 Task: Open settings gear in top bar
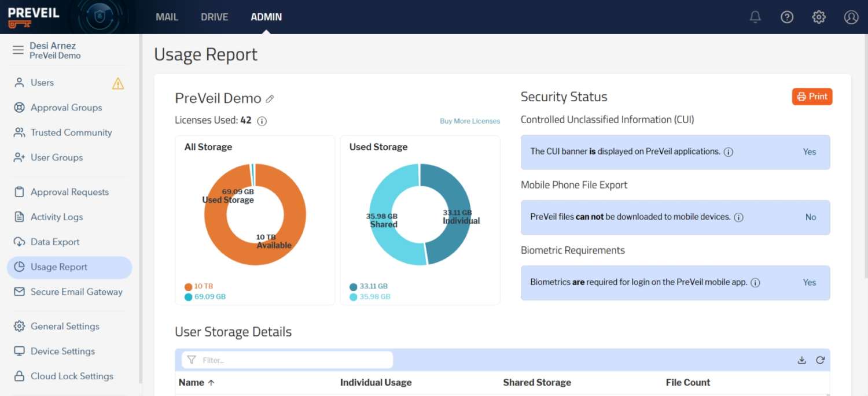click(x=819, y=17)
